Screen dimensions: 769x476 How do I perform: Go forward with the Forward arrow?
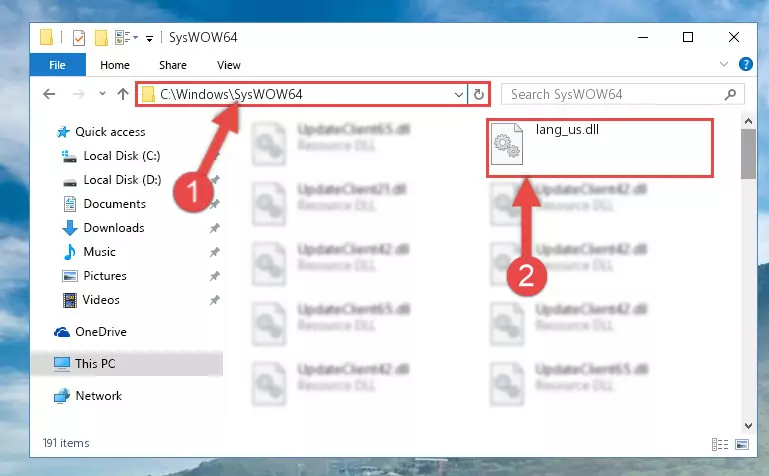[78, 94]
